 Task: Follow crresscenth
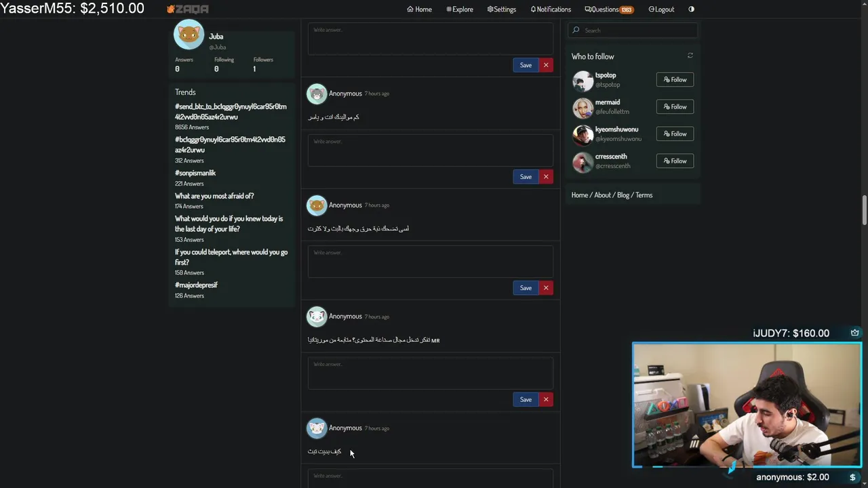pos(675,161)
